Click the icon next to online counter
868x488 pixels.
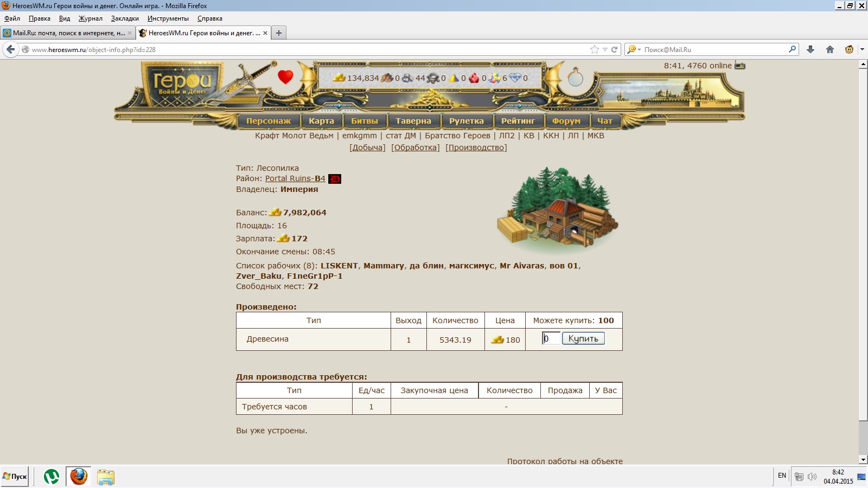[x=740, y=66]
